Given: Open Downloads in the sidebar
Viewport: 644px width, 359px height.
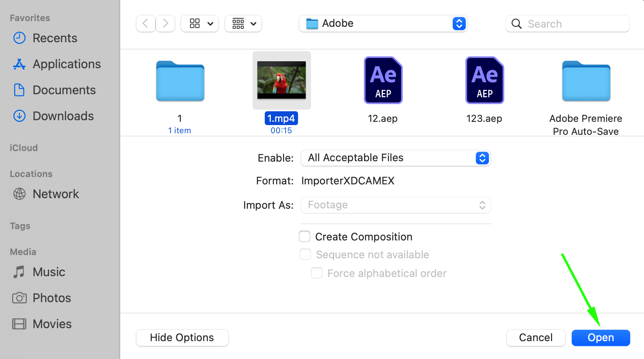Looking at the screenshot, I should (x=63, y=116).
